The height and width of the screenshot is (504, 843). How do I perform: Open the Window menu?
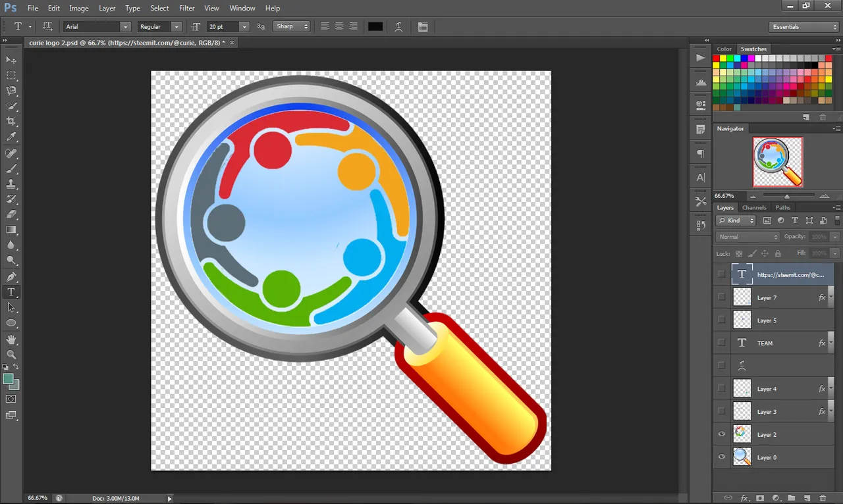[x=242, y=8]
